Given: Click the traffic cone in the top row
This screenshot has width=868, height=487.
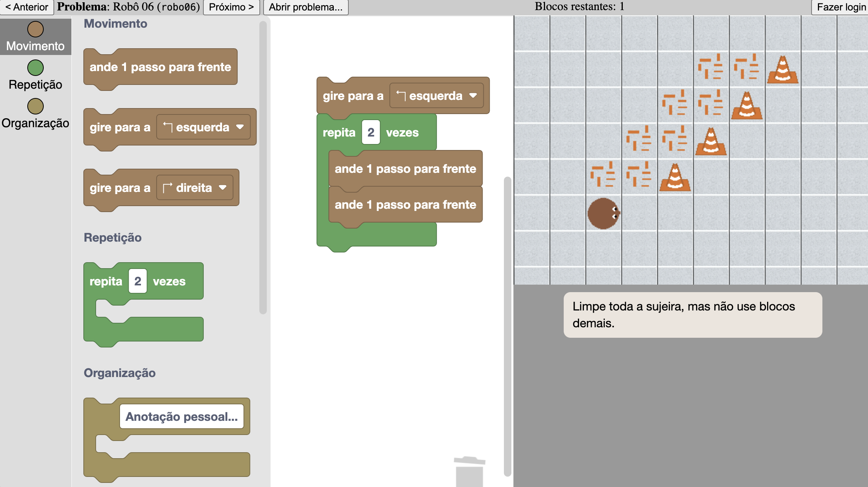Looking at the screenshot, I should [x=783, y=70].
